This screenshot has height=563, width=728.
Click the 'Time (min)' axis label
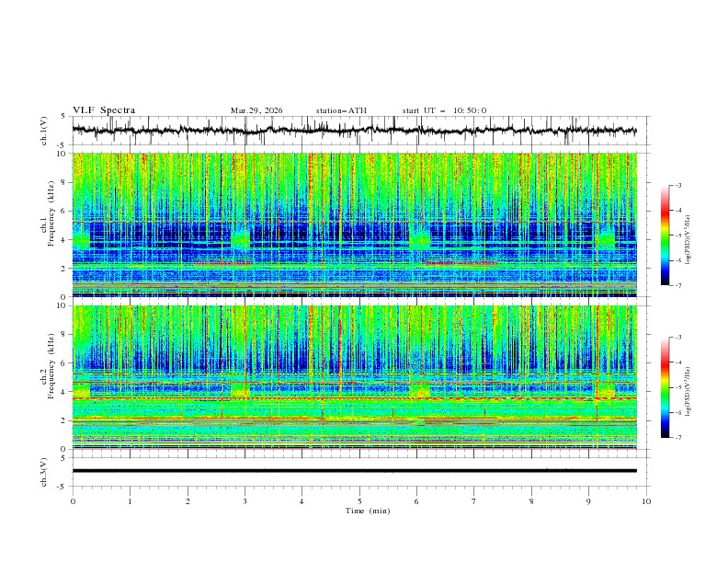pos(368,511)
